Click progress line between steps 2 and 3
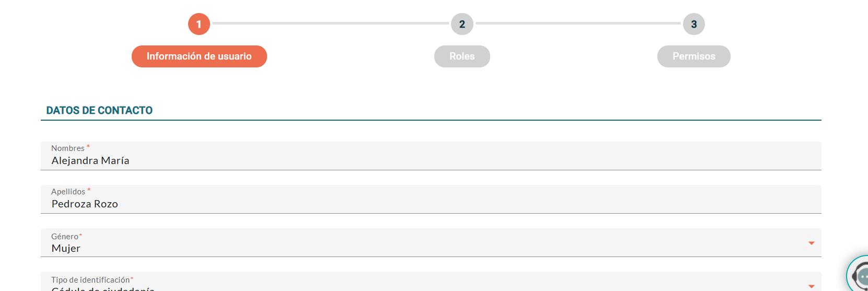 578,24
